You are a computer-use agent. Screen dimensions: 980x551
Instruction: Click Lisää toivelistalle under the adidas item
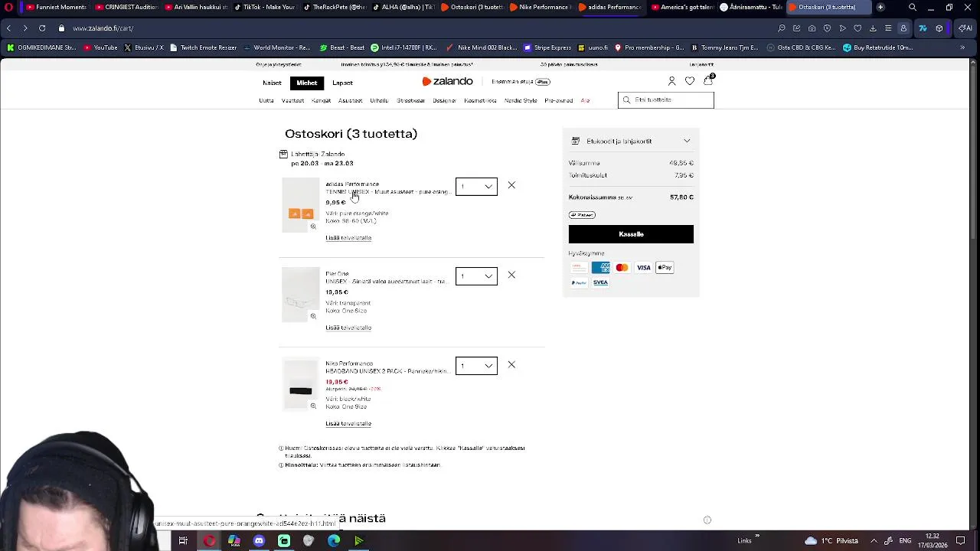[x=348, y=238]
